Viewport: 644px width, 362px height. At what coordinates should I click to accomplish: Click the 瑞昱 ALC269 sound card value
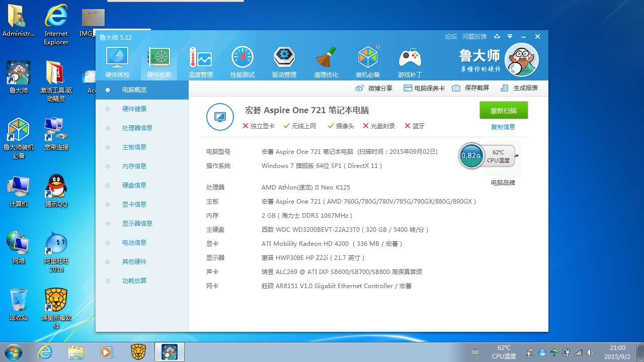[342, 272]
